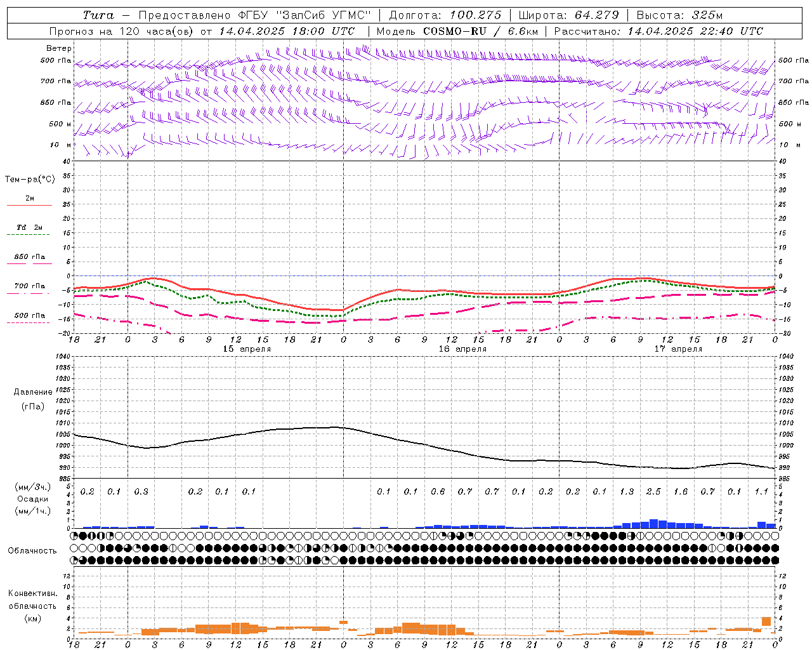Click the "(мм/3ч.)" units label
The image size is (812, 650).
pyautogui.click(x=32, y=487)
